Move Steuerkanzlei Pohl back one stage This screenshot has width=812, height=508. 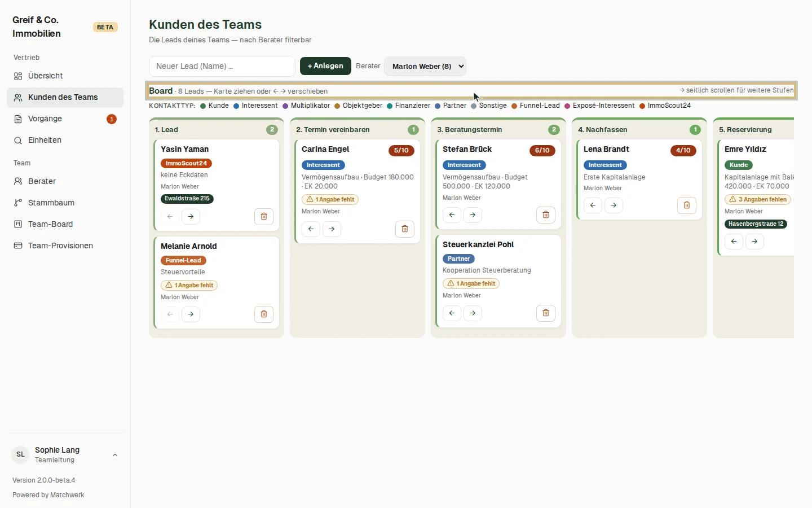[x=452, y=313]
